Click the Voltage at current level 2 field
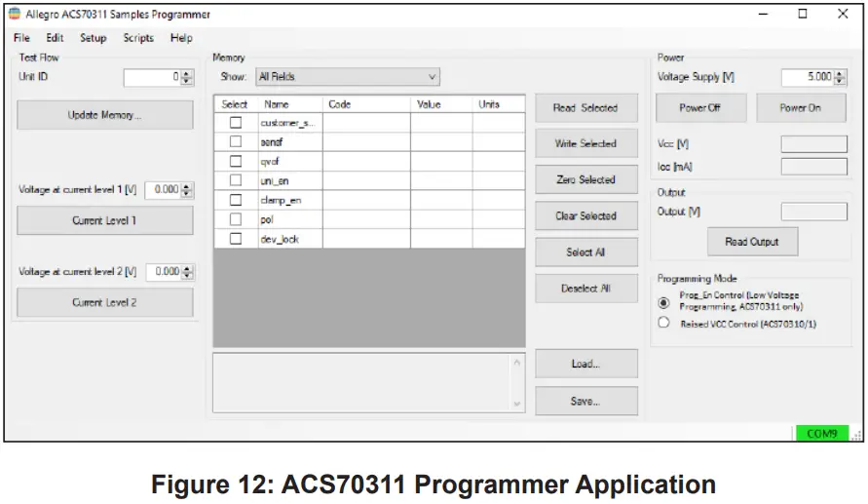Image resolution: width=868 pixels, height=504 pixels. tap(164, 272)
